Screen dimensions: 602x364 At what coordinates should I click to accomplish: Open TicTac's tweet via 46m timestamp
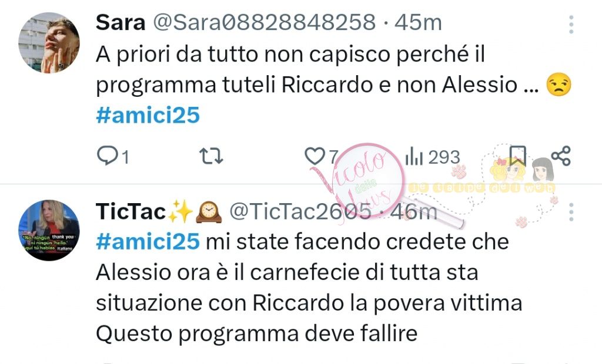click(413, 211)
